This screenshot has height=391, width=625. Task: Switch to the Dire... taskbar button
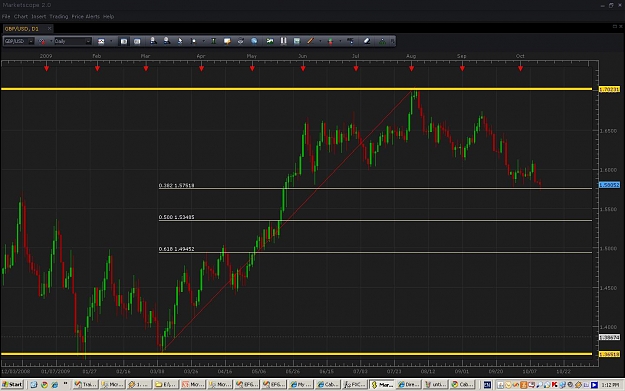pos(409,385)
